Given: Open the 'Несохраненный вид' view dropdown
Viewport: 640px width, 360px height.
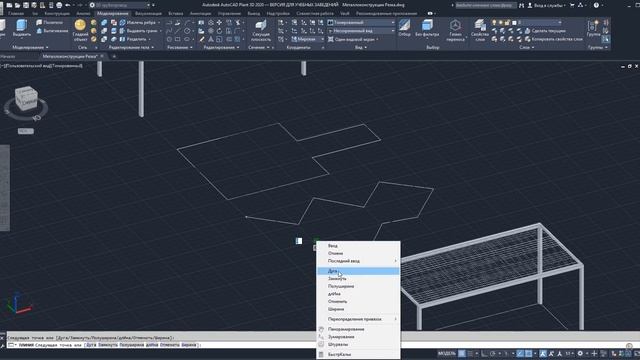Looking at the screenshot, I should tap(361, 31).
